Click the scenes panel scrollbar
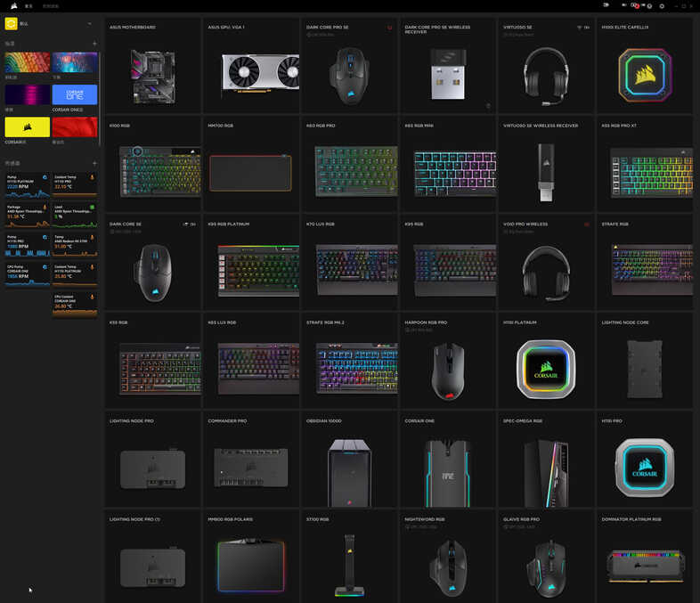700x603 pixels. [x=100, y=98]
